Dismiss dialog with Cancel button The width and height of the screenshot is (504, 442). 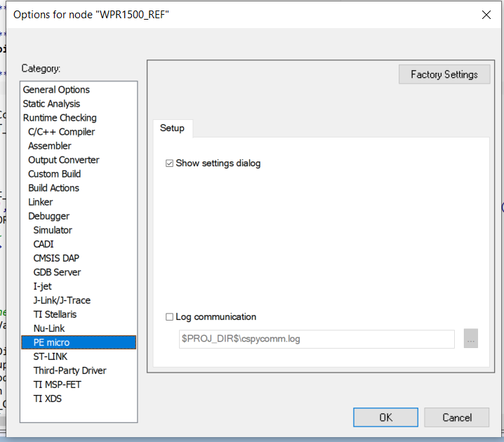[457, 417]
